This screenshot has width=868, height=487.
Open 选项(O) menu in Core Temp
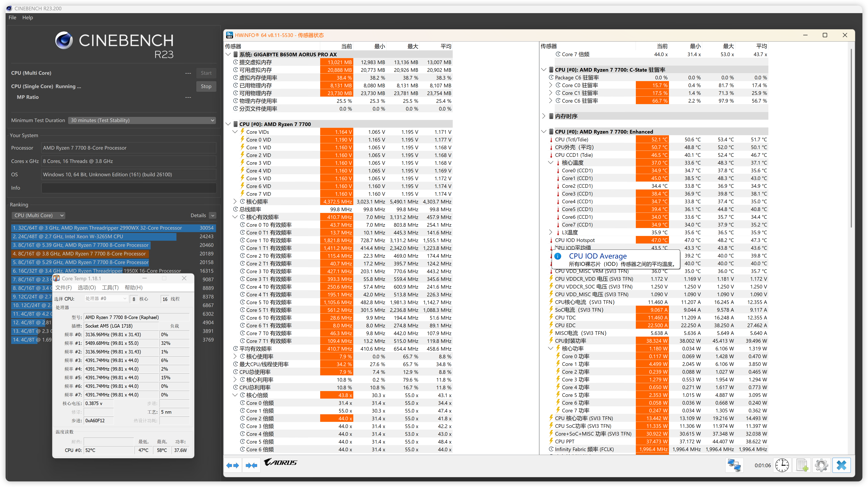point(86,288)
